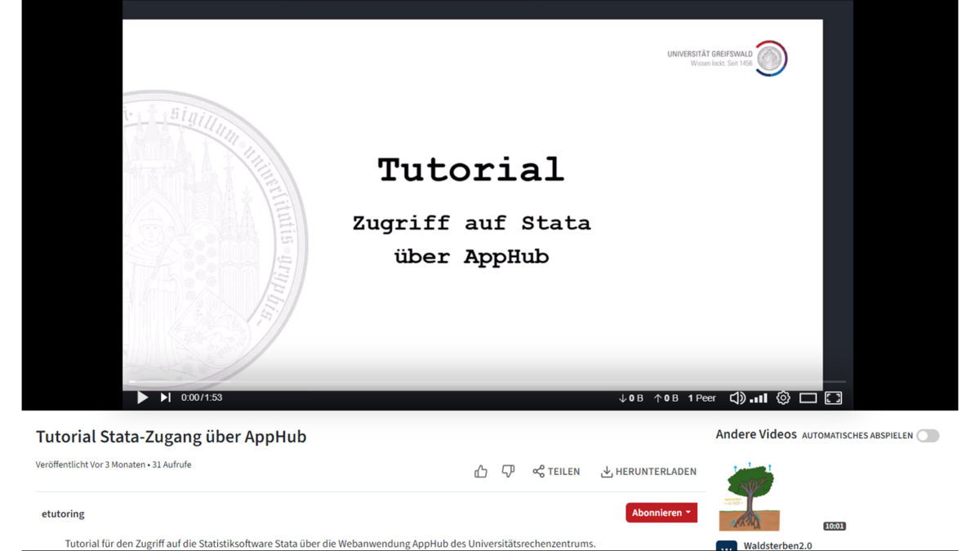Like the video with thumbs up
This screenshot has width=980, height=551.
480,472
